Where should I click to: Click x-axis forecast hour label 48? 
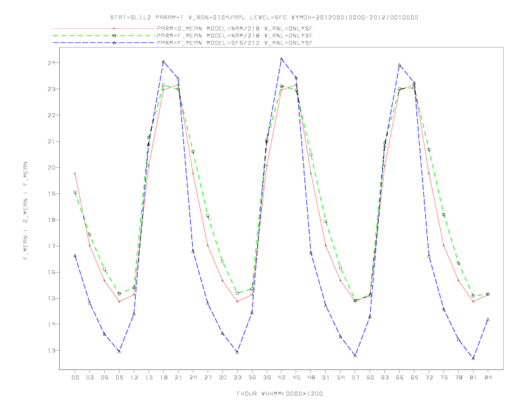311,377
